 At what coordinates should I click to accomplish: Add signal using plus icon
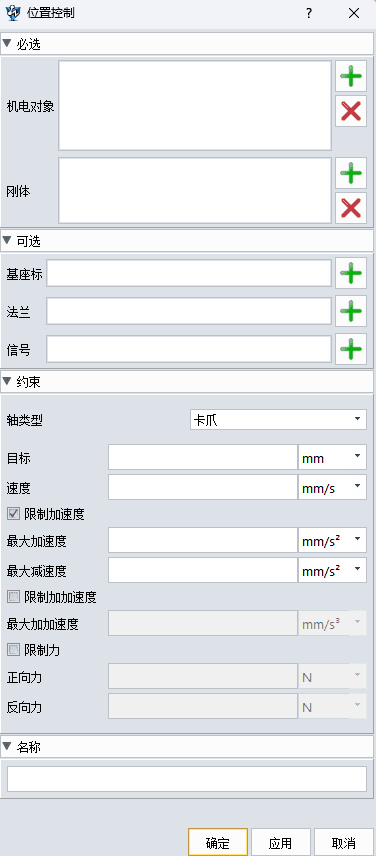pos(350,349)
